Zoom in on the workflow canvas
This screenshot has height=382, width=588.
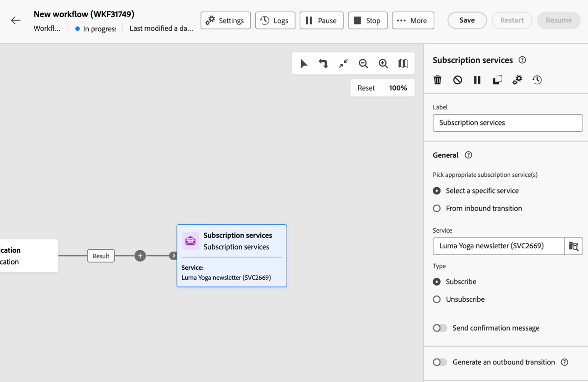click(x=383, y=63)
